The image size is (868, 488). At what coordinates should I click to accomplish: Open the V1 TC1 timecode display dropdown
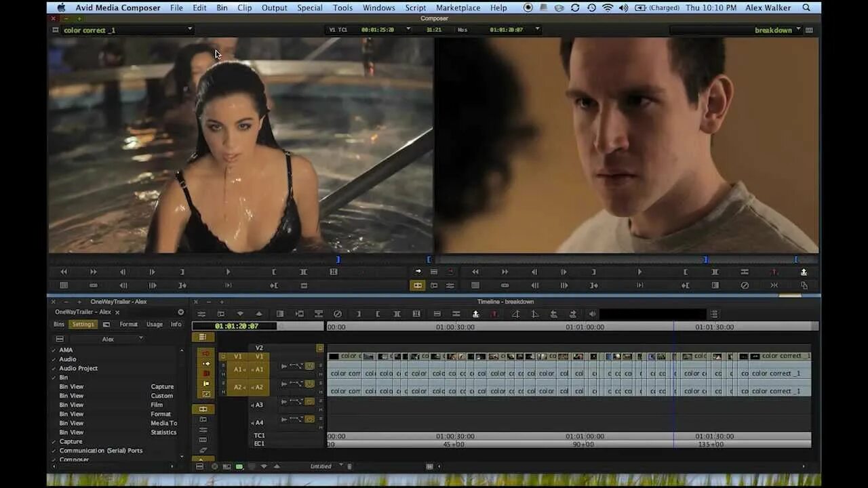coord(408,29)
